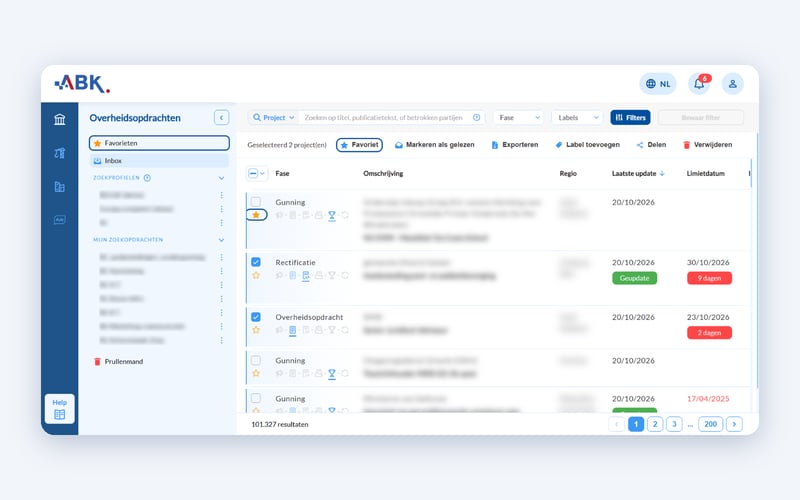Click the highlighted document icon in Overheidsopdracht row
Screen dimensions: 800x500
click(x=292, y=331)
